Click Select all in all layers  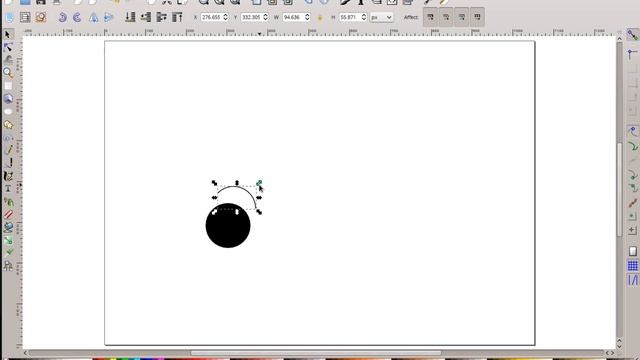click(x=25, y=17)
